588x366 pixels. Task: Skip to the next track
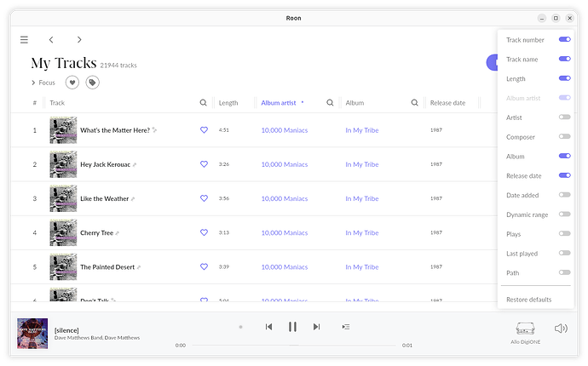316,327
